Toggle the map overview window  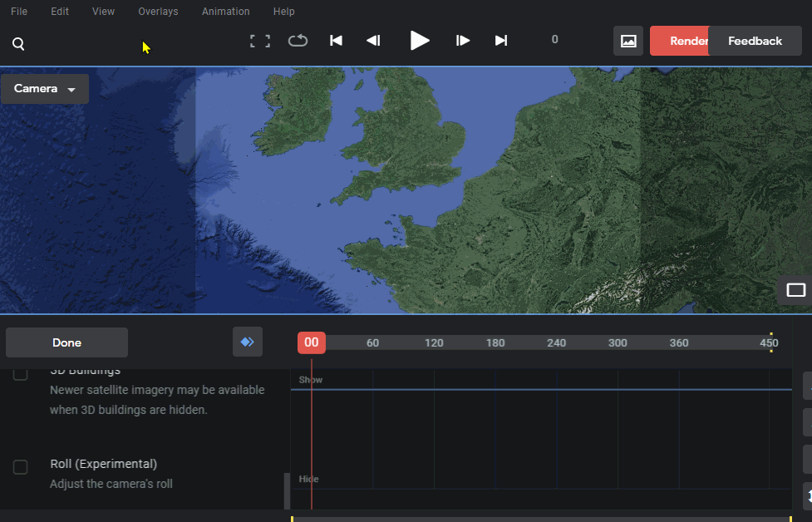794,289
